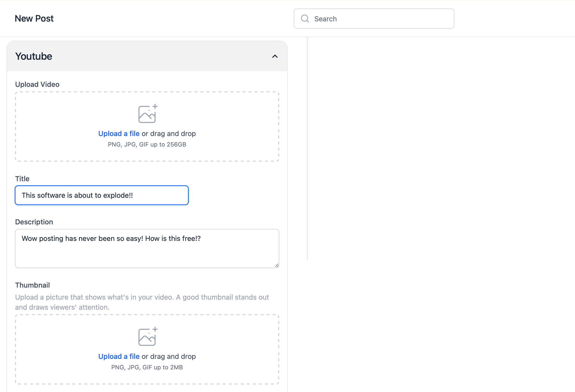Screen dimensions: 575x392
Task: Click the Description field label
Action: point(34,222)
